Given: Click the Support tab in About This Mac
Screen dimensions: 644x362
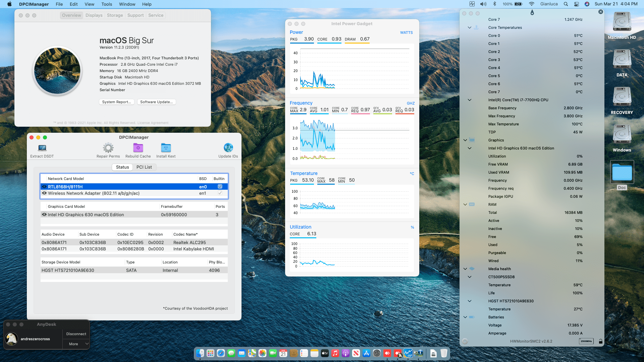Looking at the screenshot, I should tap(136, 15).
